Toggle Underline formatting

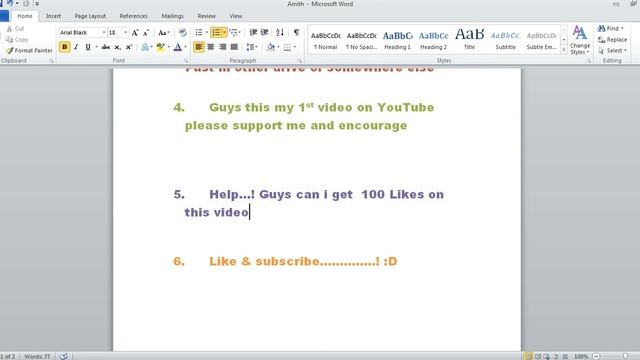click(x=88, y=47)
